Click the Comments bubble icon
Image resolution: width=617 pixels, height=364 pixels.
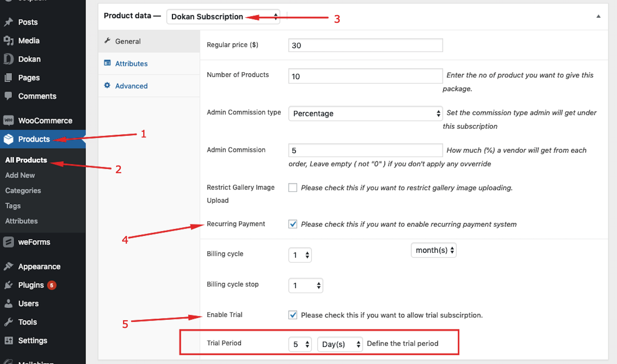pos(9,96)
